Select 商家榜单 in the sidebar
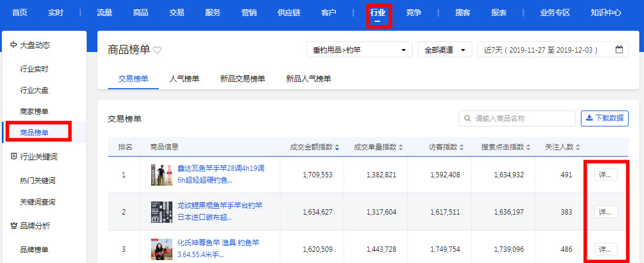Viewport: 644px width, 263px height. (x=34, y=111)
